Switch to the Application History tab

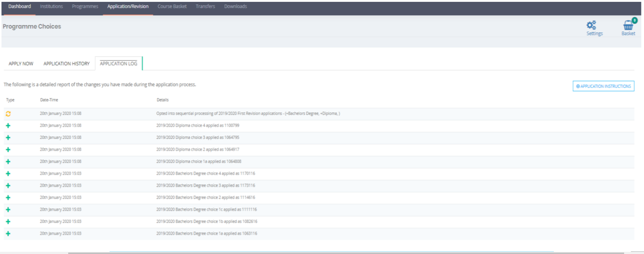click(66, 64)
